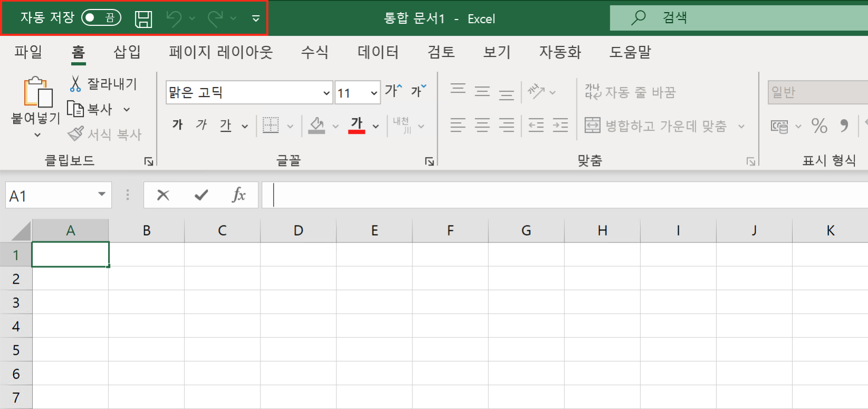Toggle the 자동 저장 autosave switch
This screenshot has width=868, height=409.
coord(101,18)
